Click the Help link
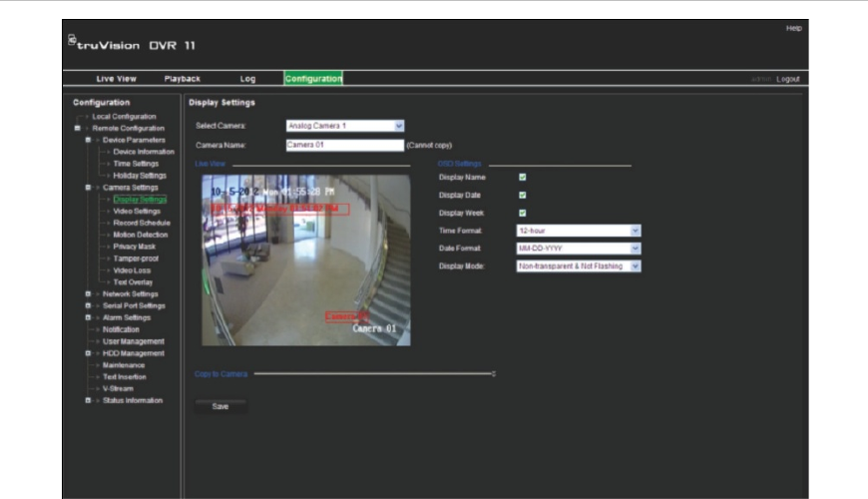The width and height of the screenshot is (868, 499). click(793, 28)
